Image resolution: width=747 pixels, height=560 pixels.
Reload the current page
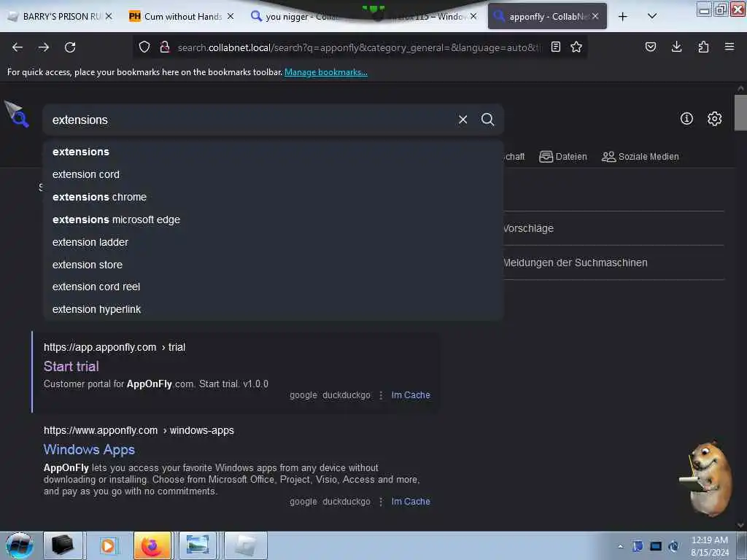pos(70,47)
